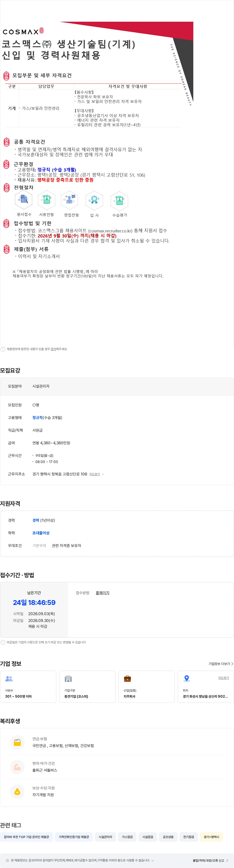The height and width of the screenshot is (868, 234).
Task: Open 지도보기 next to 근무지주소
Action: [95, 474]
